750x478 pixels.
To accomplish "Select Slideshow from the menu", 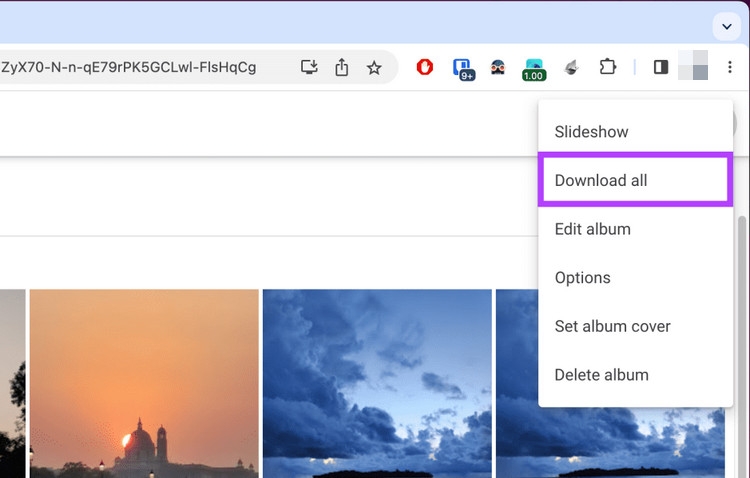I will [x=635, y=132].
